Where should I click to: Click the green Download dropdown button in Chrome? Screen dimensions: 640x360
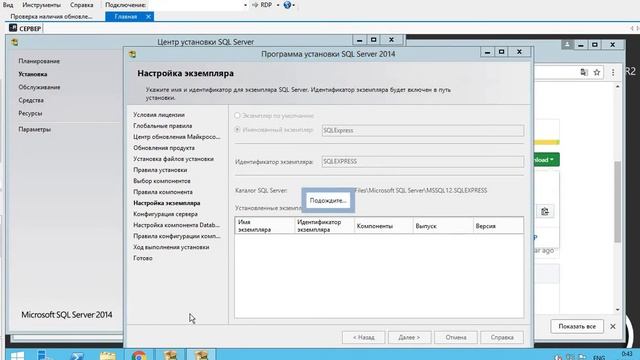point(546,160)
